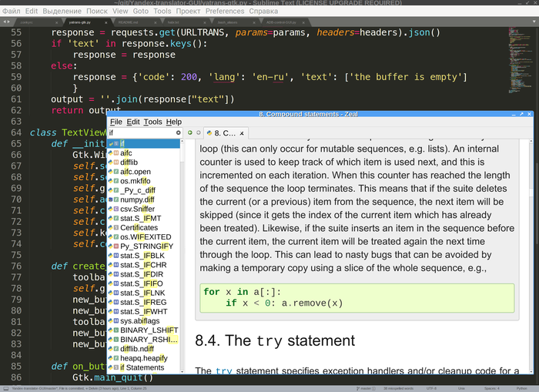539x392 pixels.
Task: Click the back navigation arrow in Zeal
Action: click(x=189, y=132)
